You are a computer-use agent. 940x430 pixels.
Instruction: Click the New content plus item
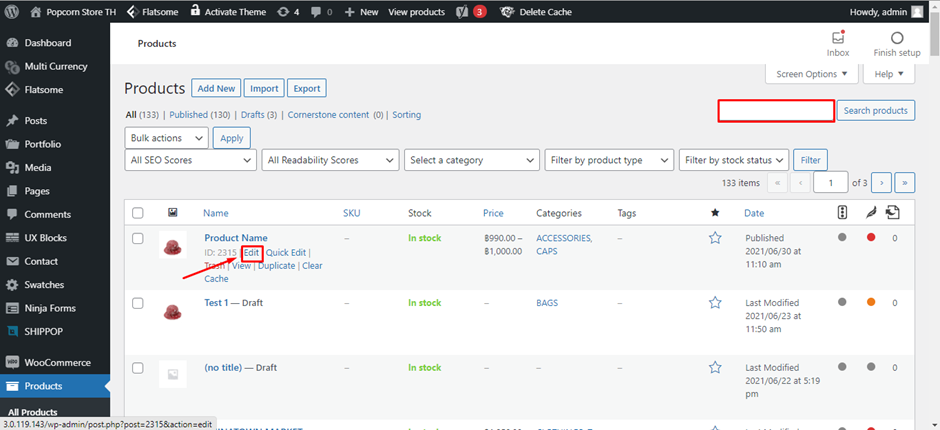coord(361,11)
